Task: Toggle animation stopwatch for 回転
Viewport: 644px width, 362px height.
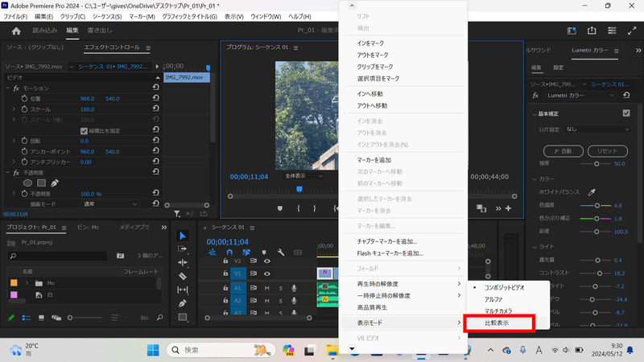Action: click(24, 141)
